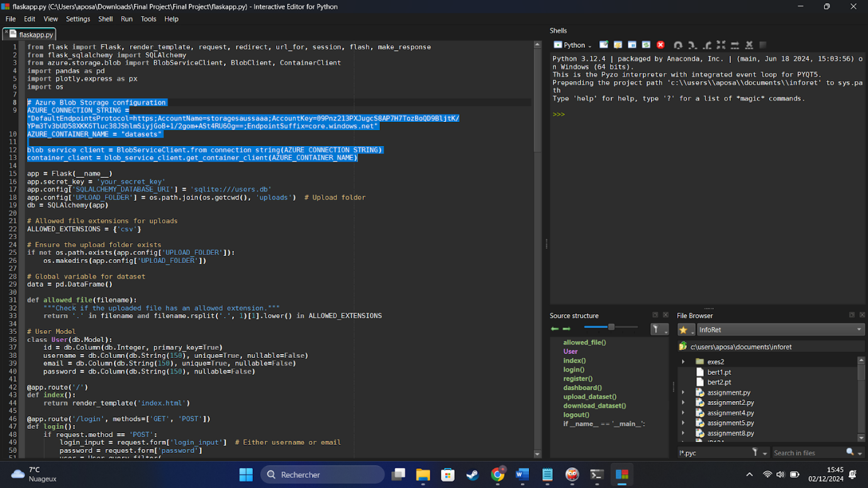The height and width of the screenshot is (488, 868).
Task: Open the View menu
Action: (x=51, y=19)
